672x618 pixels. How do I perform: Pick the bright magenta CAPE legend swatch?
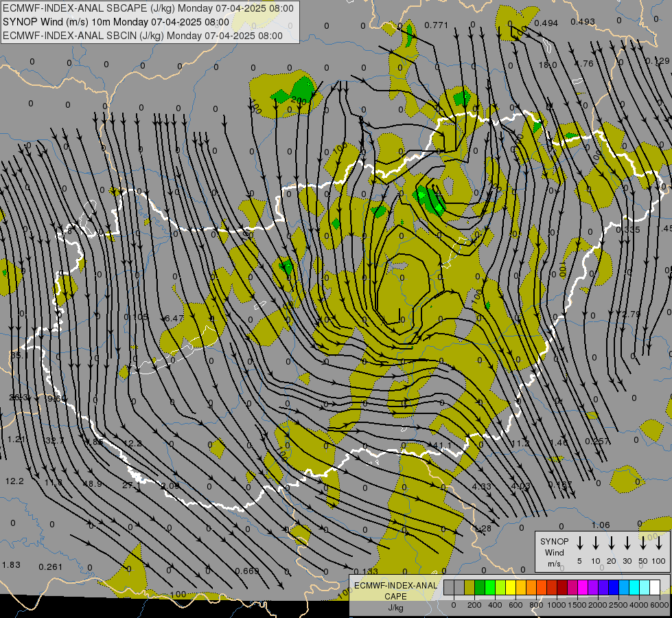(583, 588)
